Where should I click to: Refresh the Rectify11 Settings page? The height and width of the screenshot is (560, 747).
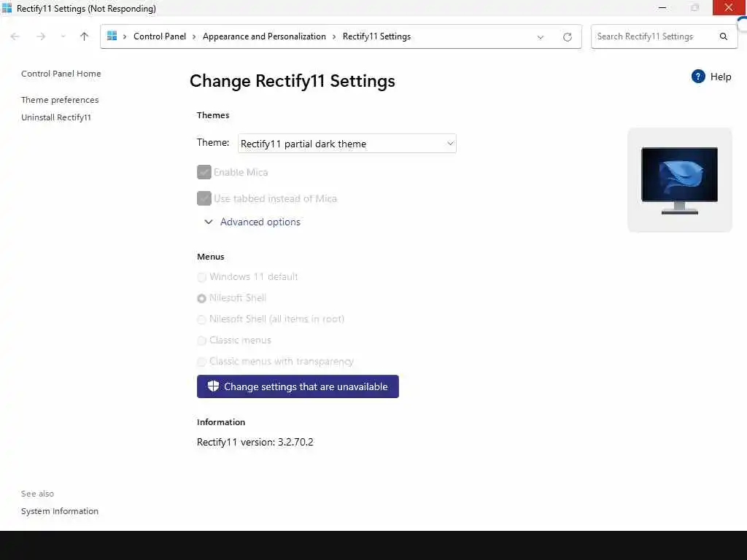pos(567,37)
